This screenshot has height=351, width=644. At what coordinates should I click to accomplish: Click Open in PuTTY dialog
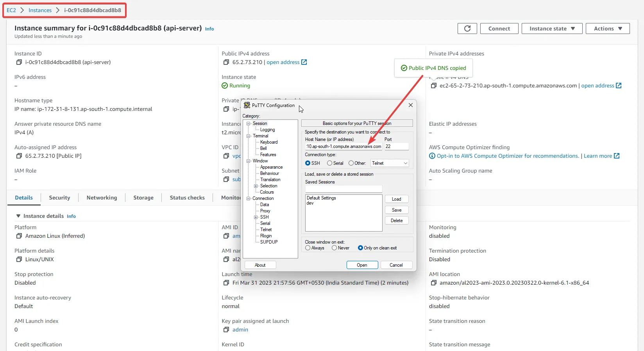coord(362,265)
